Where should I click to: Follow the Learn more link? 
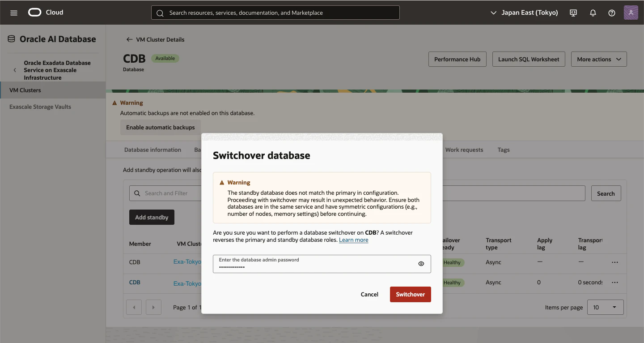point(353,240)
